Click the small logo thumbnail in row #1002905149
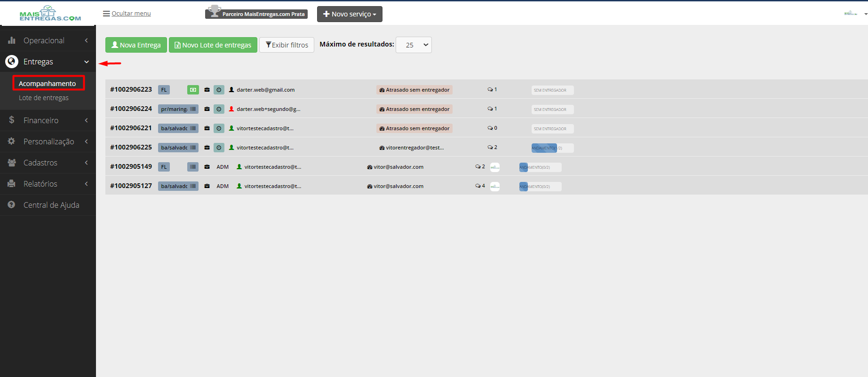This screenshot has width=868, height=377. pyautogui.click(x=495, y=167)
